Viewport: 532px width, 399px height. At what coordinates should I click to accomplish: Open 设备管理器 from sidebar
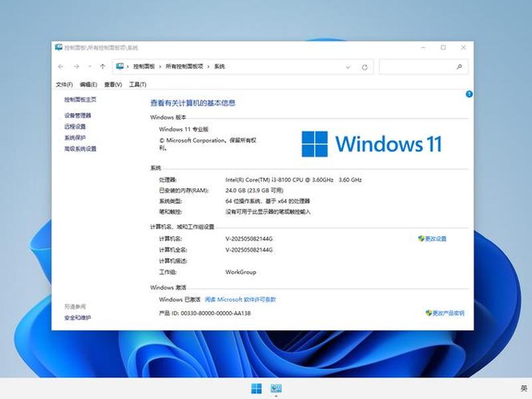point(78,115)
